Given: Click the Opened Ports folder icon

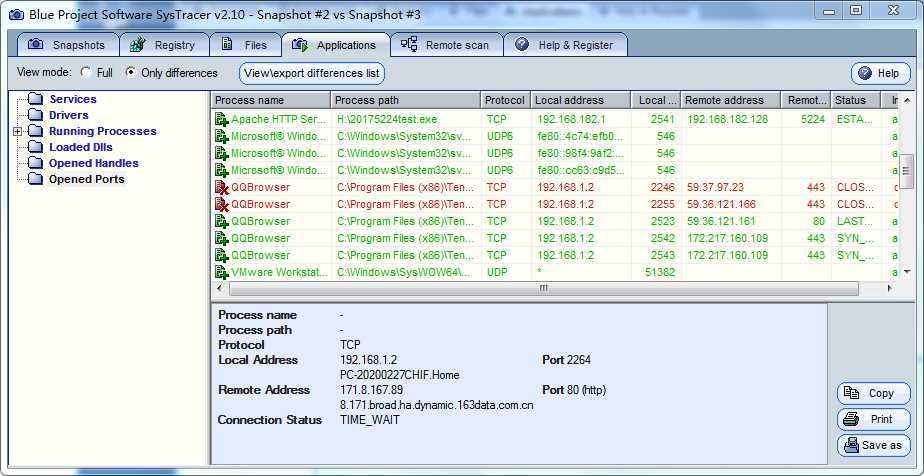Looking at the screenshot, I should point(36,179).
